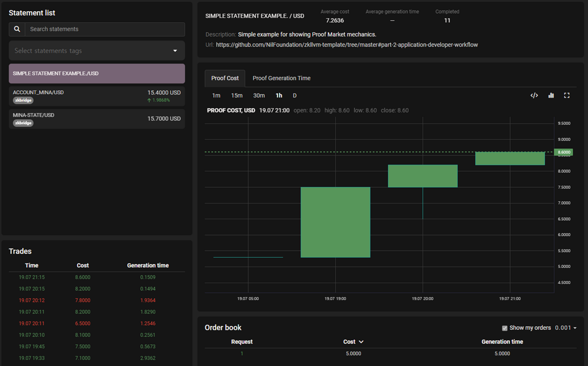Select the 15m timeframe
This screenshot has width=588, height=366.
point(237,96)
